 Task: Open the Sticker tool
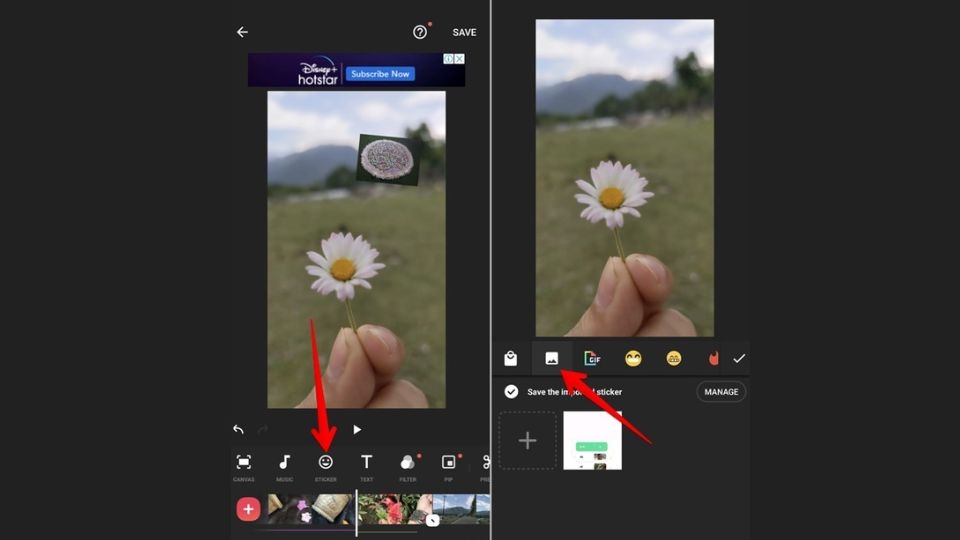pyautogui.click(x=326, y=468)
